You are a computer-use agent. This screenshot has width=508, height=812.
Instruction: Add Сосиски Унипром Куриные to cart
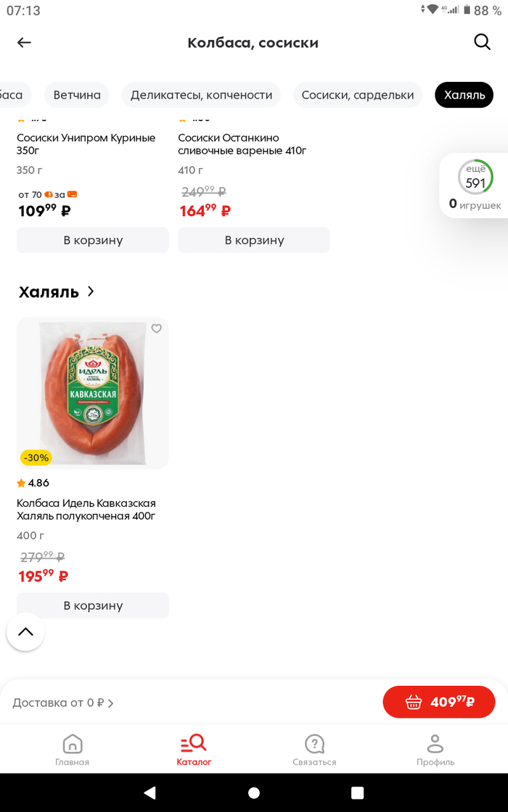click(93, 240)
